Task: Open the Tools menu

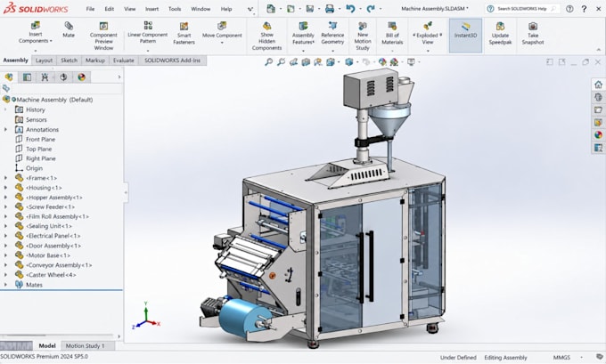Action: tap(175, 9)
